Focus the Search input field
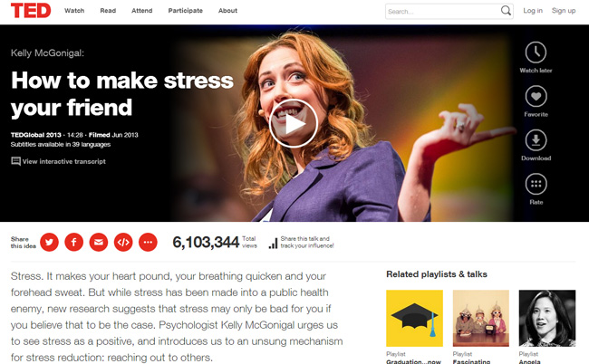This screenshot has height=364, width=589. click(x=443, y=11)
